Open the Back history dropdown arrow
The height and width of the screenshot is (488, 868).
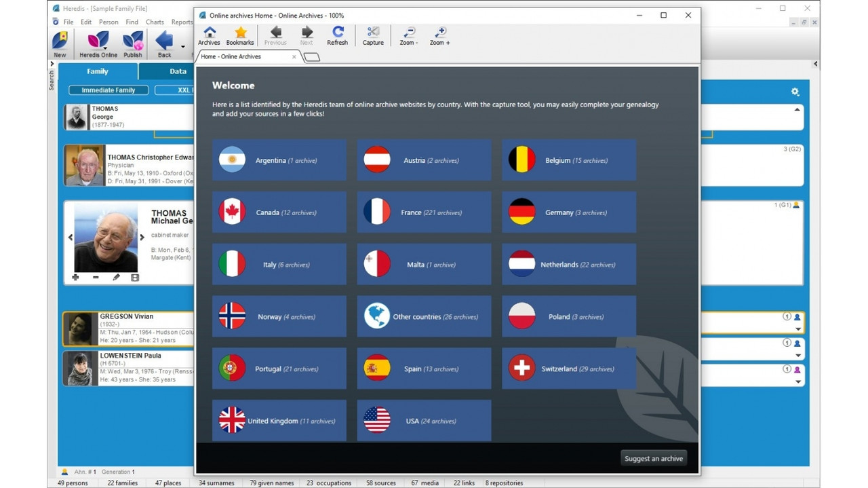pos(183,47)
